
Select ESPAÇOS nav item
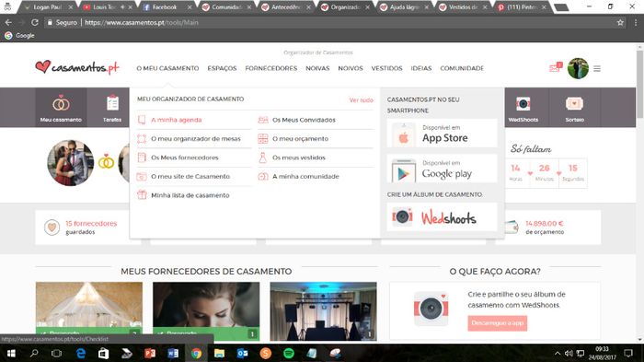(x=222, y=68)
